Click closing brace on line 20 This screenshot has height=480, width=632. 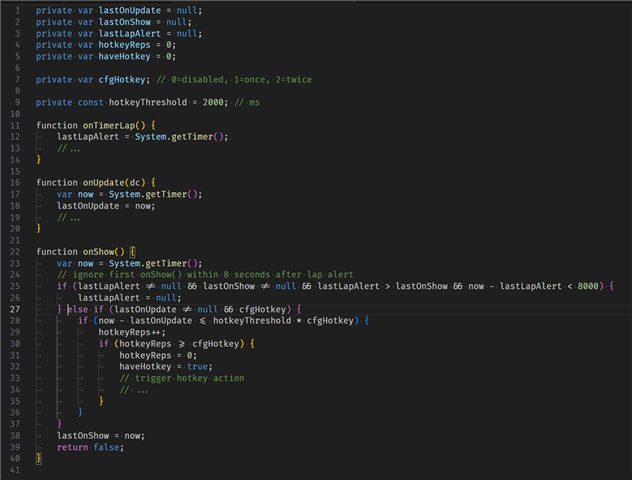tap(39, 229)
